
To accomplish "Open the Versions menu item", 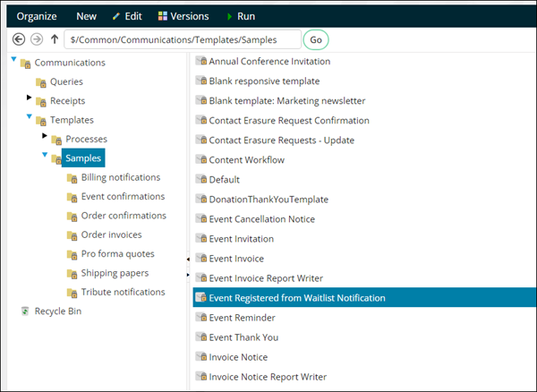I will (183, 16).
